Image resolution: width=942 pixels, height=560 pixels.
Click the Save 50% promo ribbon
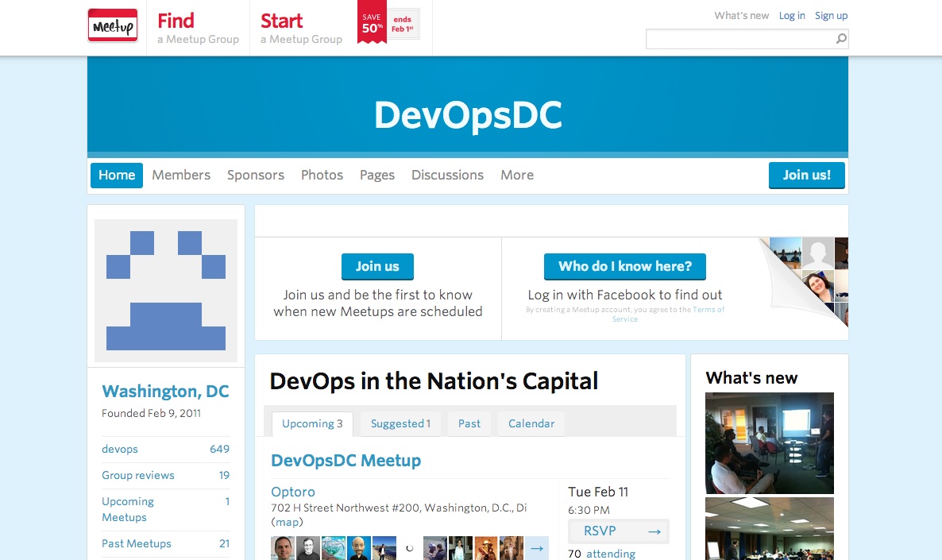coord(372,24)
